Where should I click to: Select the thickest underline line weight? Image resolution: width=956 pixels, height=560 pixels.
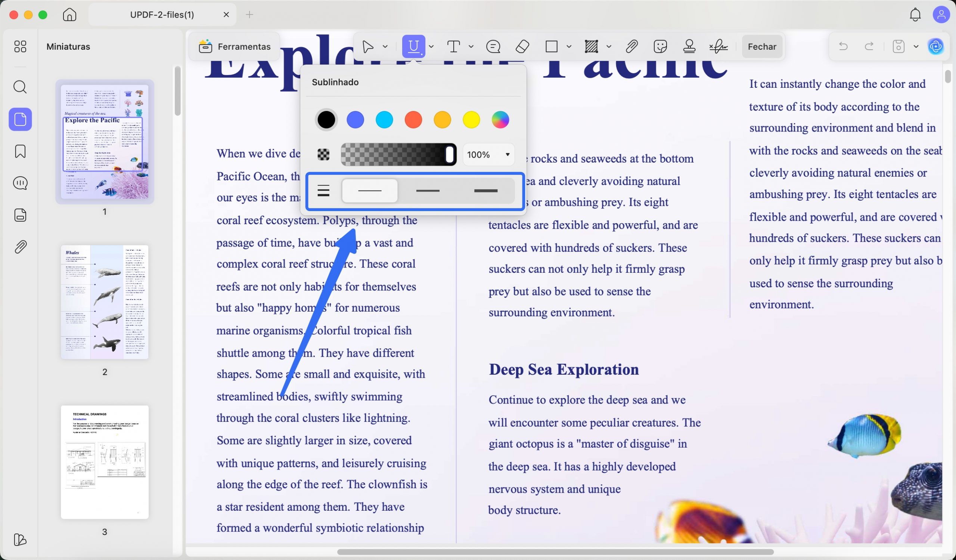point(486,191)
